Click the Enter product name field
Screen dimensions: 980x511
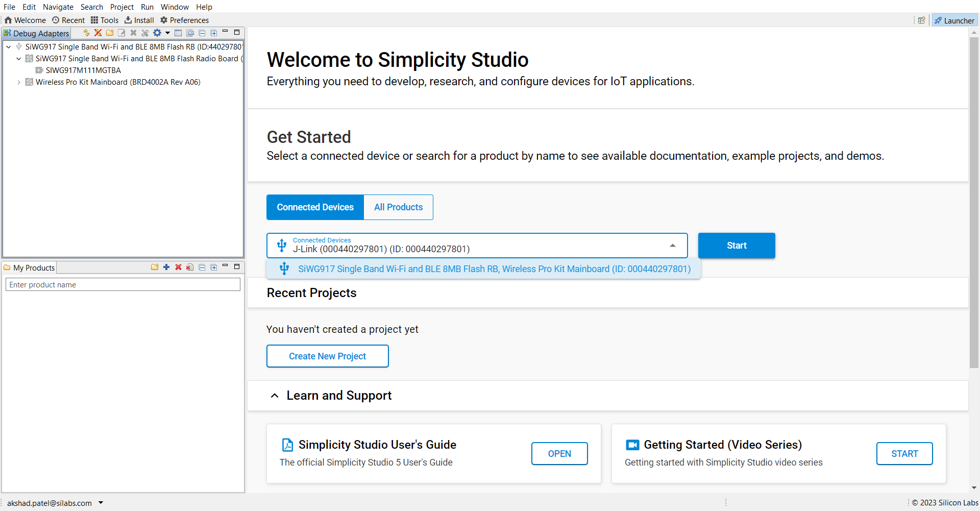[123, 284]
